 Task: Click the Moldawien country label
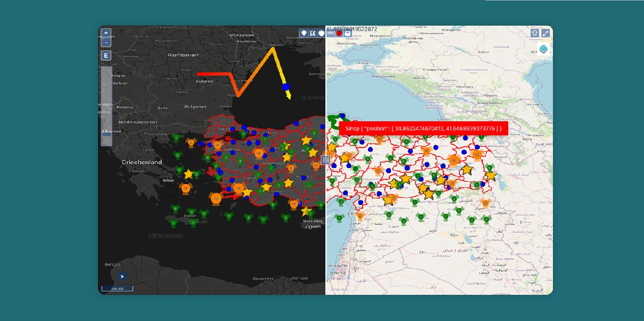pos(242,35)
